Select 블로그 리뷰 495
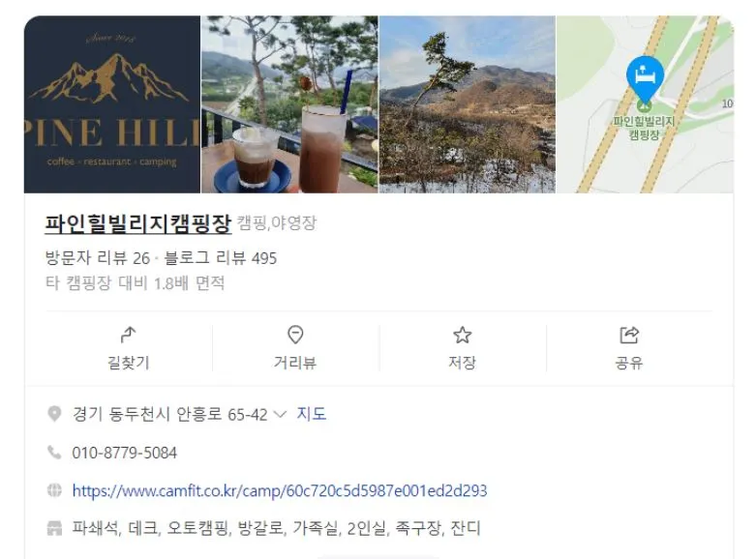756x559 pixels. click(x=221, y=258)
